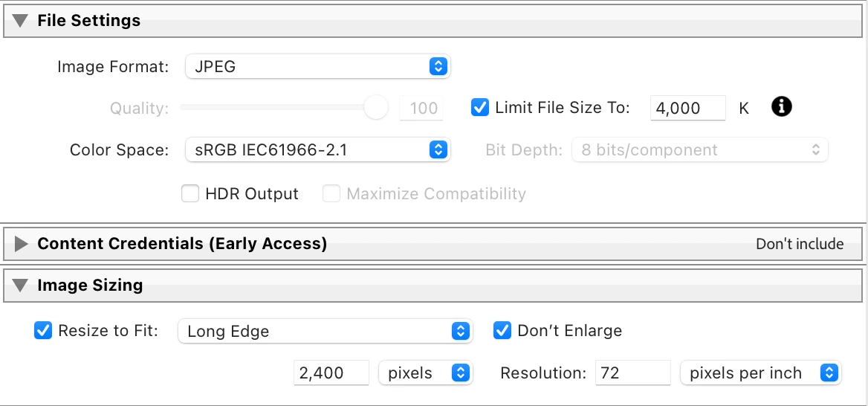Click the 2,400 long edge size field
The image size is (868, 406).
click(x=331, y=373)
